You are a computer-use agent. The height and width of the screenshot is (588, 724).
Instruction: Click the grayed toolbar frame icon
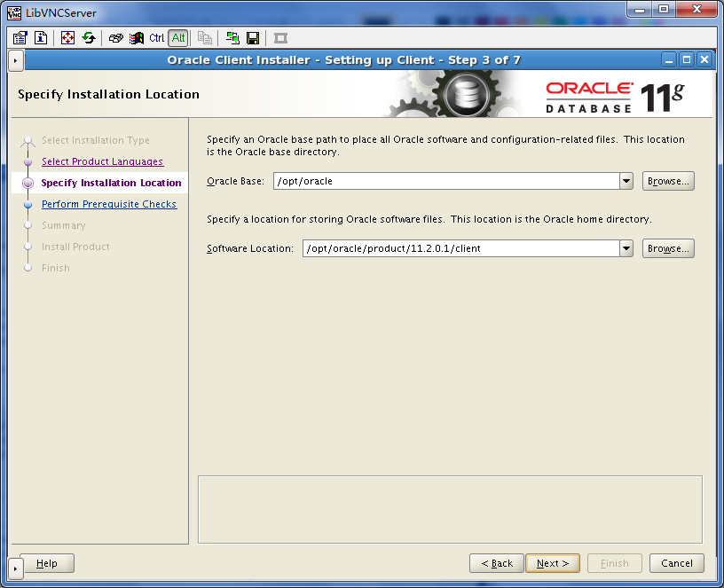point(280,38)
